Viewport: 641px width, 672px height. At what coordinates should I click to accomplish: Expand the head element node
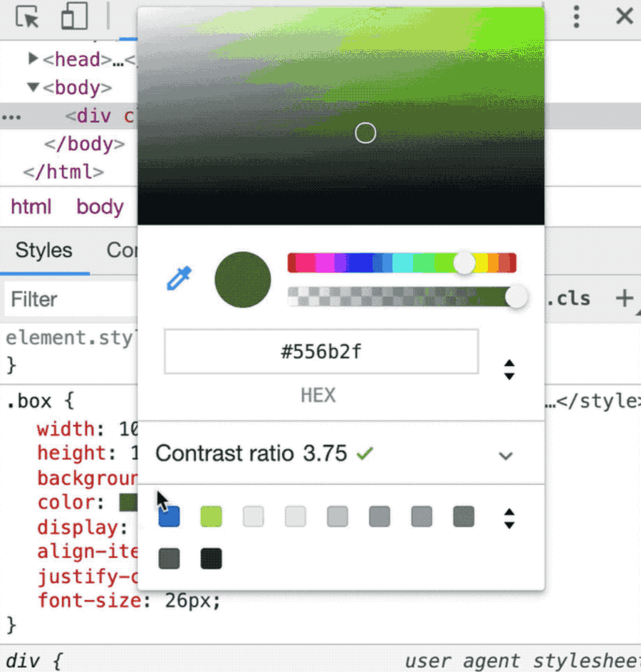(x=33, y=59)
